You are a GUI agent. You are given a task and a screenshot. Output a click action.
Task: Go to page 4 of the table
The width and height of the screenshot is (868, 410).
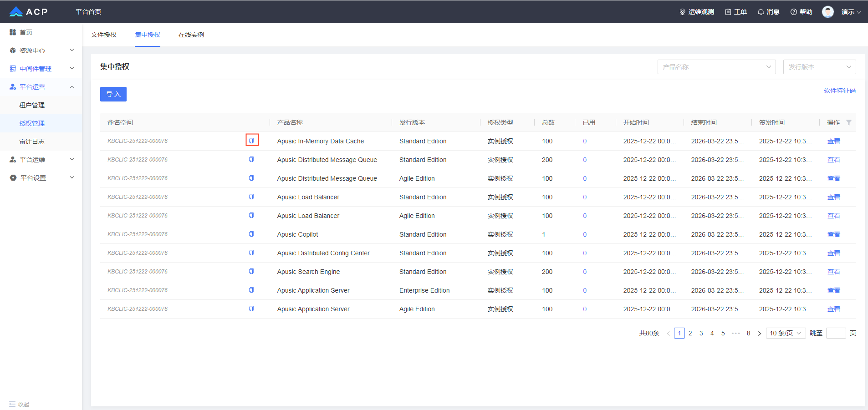tap(712, 333)
